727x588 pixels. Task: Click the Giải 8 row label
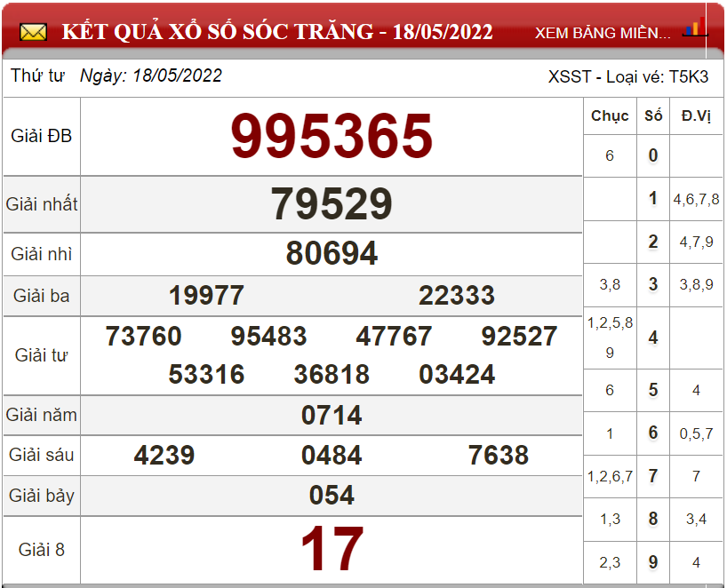[x=41, y=550]
